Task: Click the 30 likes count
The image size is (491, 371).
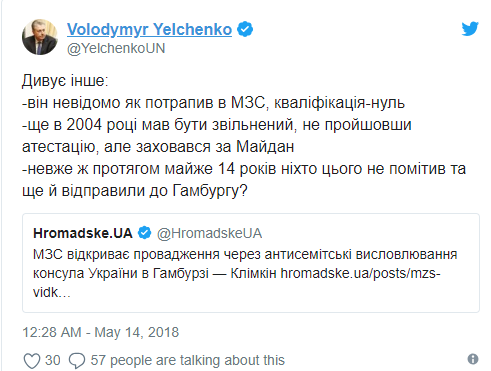Action: 53,360
